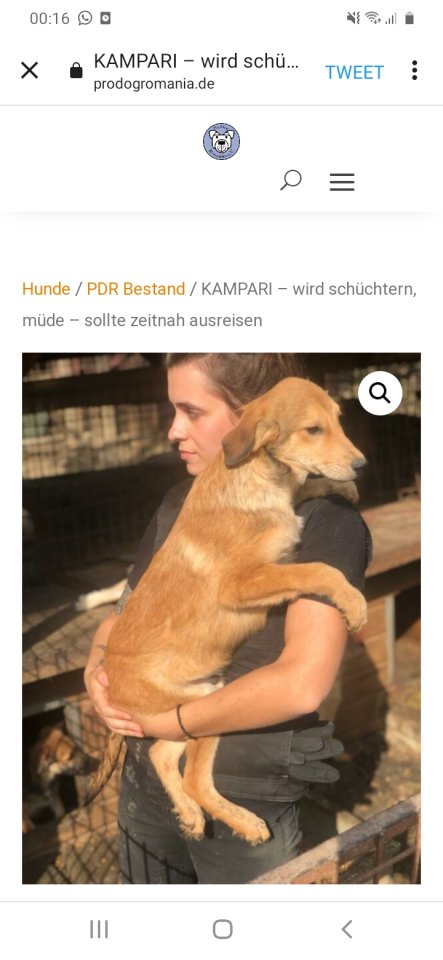Tap the Android recent apps button
This screenshot has height=960, width=443.
point(99,929)
